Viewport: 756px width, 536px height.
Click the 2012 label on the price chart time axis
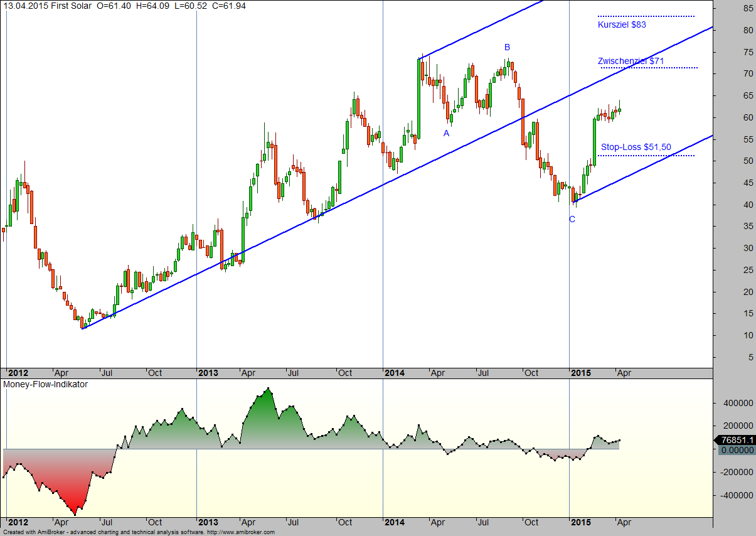(18, 373)
